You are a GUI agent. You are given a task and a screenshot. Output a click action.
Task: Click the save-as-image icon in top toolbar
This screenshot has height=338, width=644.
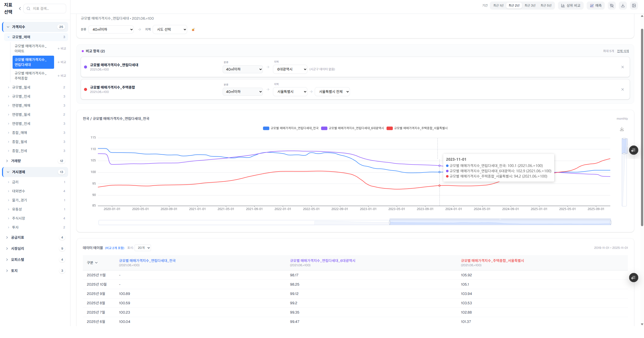click(634, 6)
